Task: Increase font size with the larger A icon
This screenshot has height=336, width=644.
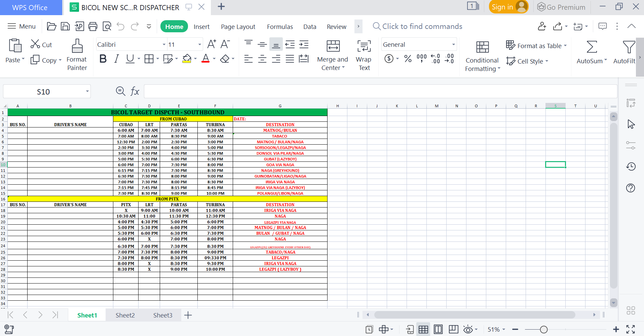Action: (x=212, y=44)
